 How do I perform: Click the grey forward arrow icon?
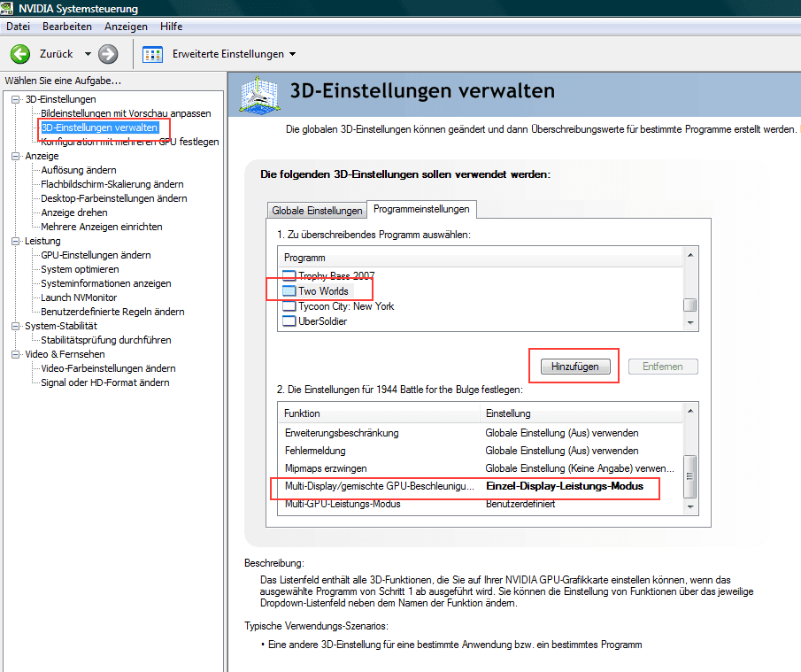pos(108,54)
